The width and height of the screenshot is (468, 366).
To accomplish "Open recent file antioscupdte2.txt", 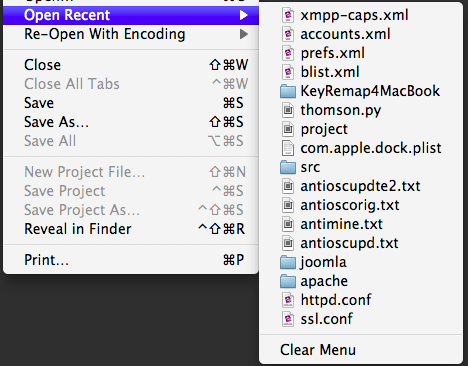I will coord(361,186).
